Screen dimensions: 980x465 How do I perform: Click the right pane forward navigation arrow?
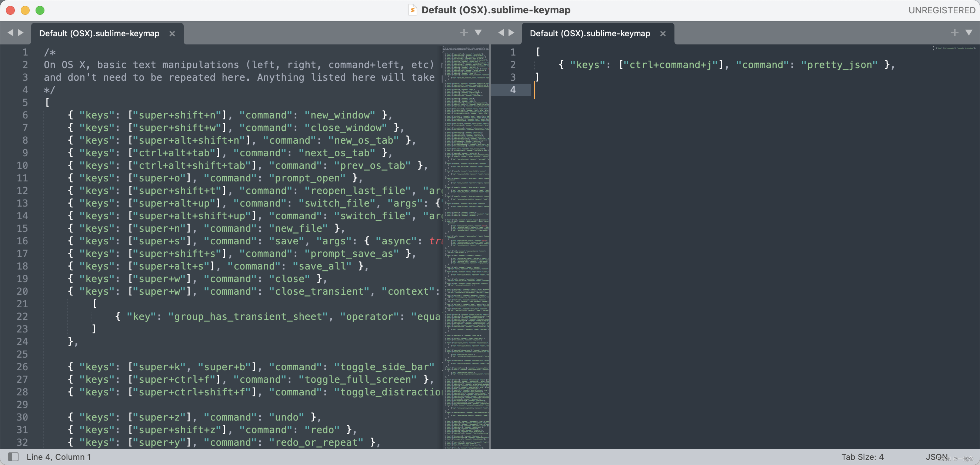click(512, 33)
